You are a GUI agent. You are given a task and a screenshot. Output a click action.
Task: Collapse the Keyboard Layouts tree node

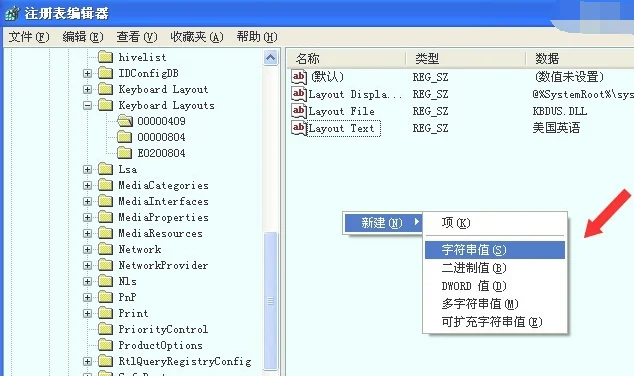point(87,106)
